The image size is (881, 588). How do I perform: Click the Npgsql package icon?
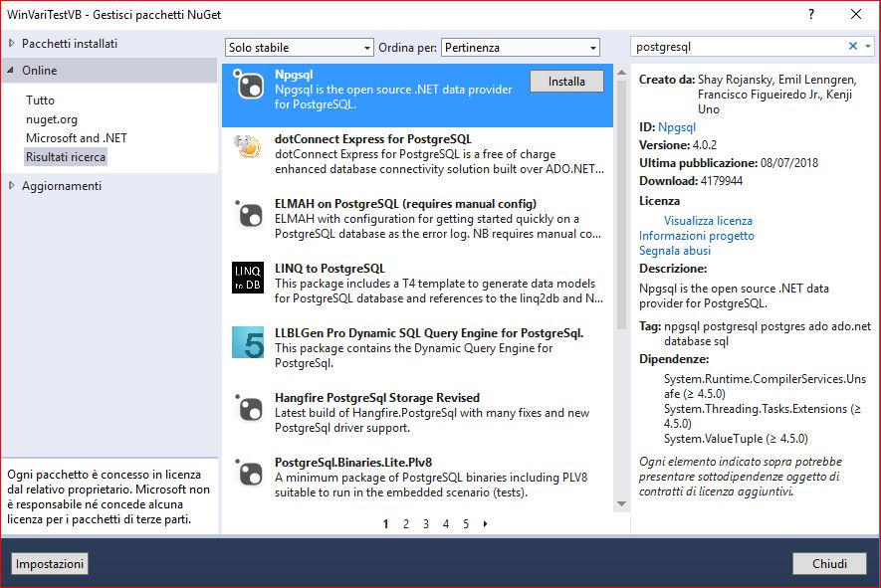click(x=248, y=85)
